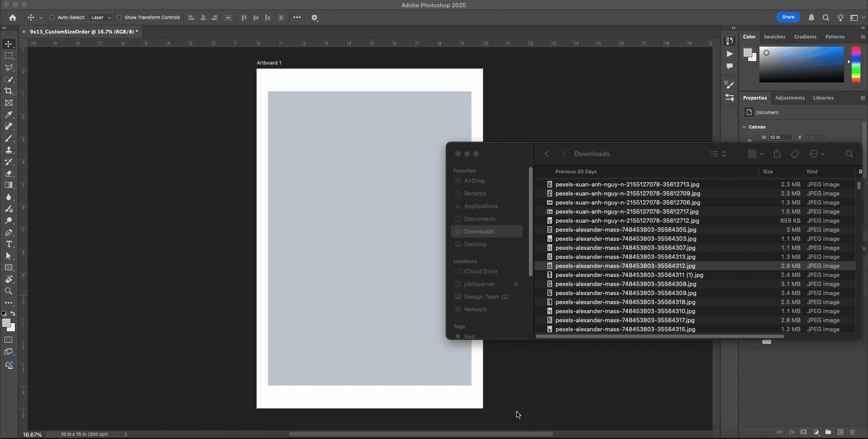
Task: Open Photoshop search
Action: (826, 18)
